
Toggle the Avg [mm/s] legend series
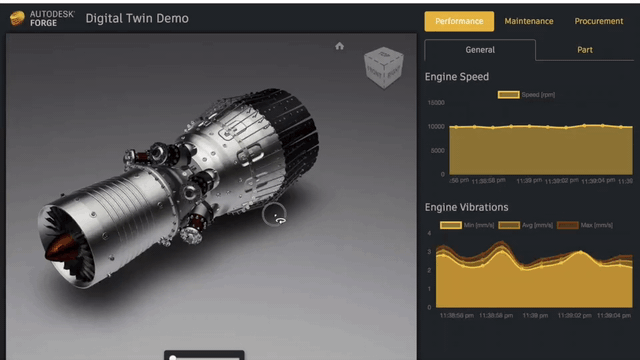526,225
